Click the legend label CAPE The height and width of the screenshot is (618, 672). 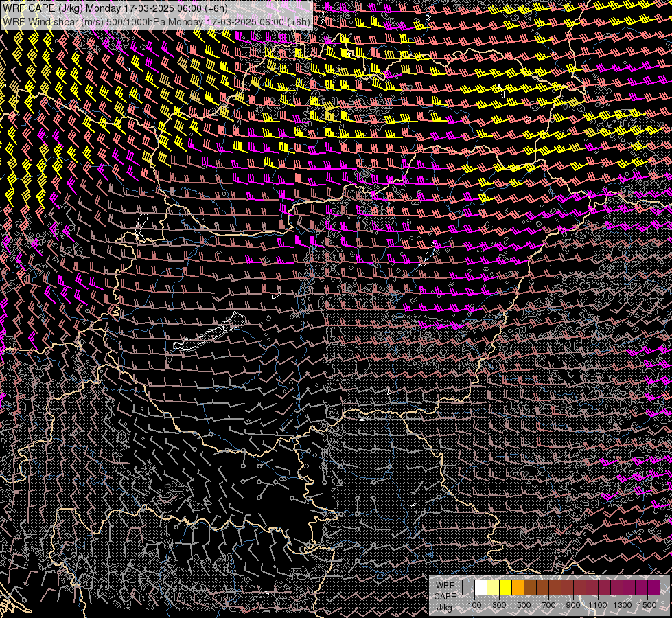point(445,597)
